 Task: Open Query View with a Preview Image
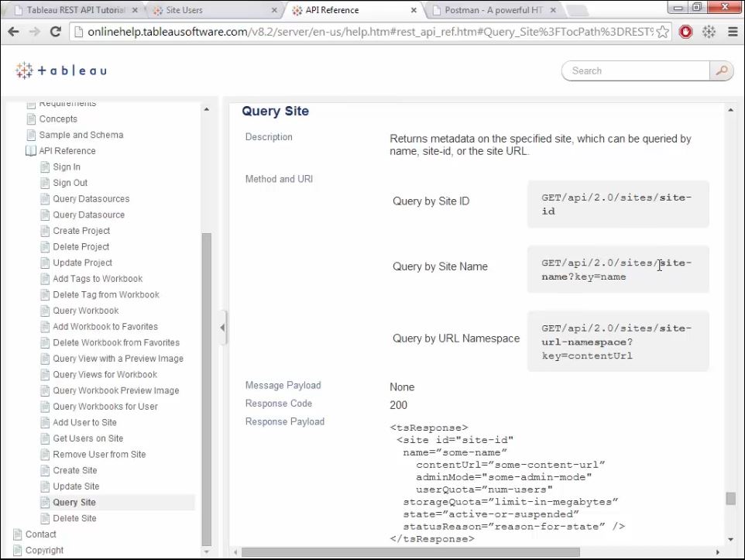click(118, 359)
